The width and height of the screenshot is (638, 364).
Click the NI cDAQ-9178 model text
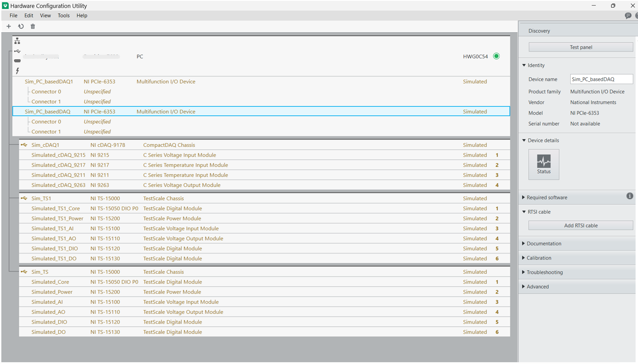click(x=108, y=145)
